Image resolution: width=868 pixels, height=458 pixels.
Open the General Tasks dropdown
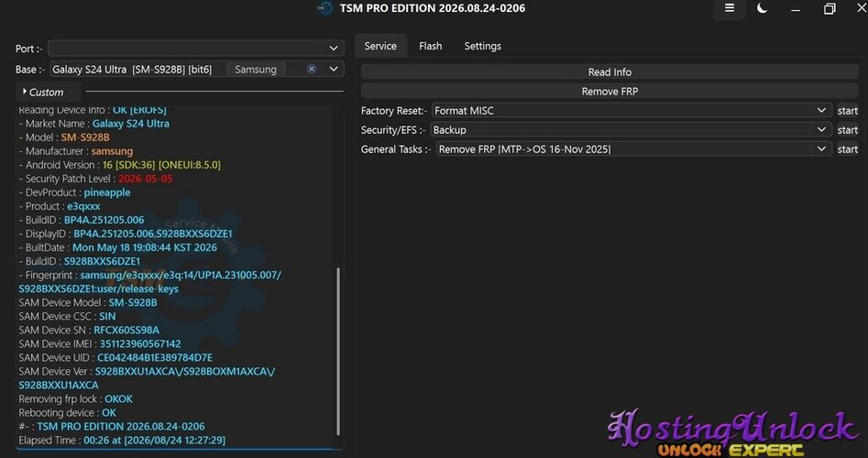tap(633, 149)
